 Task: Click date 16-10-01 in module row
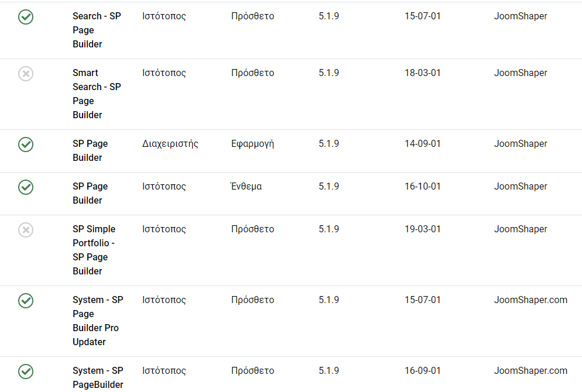coord(422,186)
